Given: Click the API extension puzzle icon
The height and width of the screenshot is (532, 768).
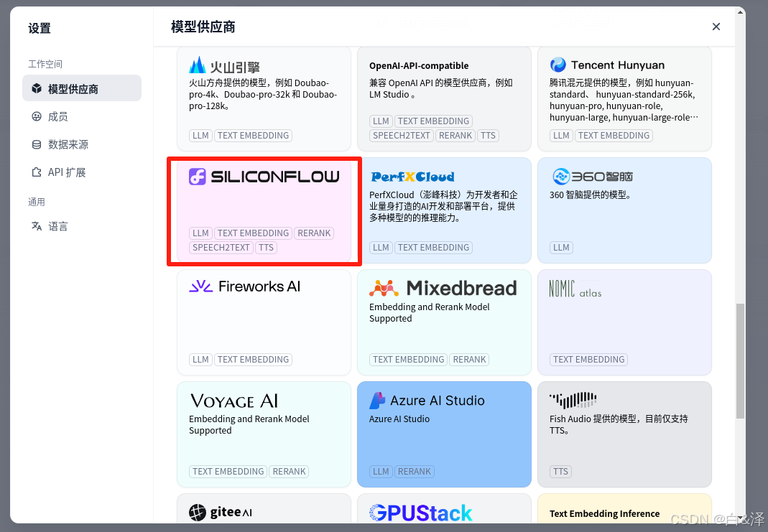Looking at the screenshot, I should click(37, 172).
